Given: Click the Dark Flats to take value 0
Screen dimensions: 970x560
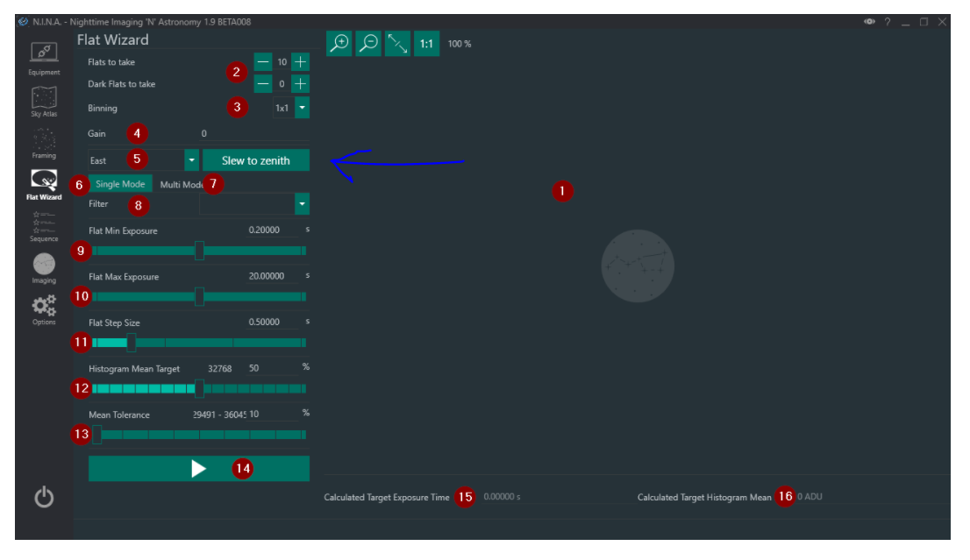Looking at the screenshot, I should (282, 83).
